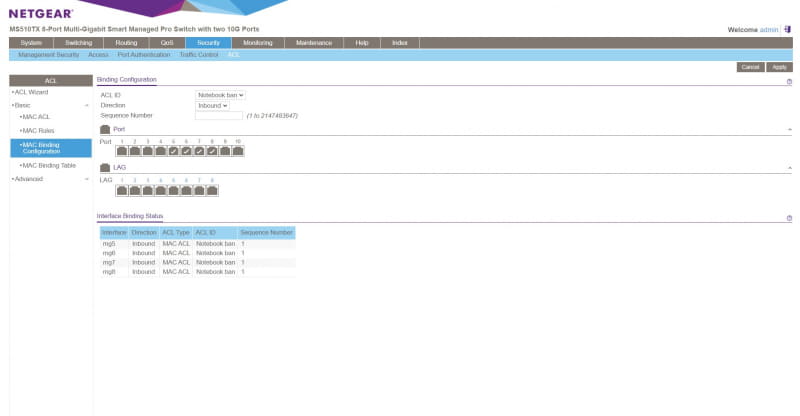Open the Security tab
Viewport: 800px width, 416px height.
click(x=208, y=43)
